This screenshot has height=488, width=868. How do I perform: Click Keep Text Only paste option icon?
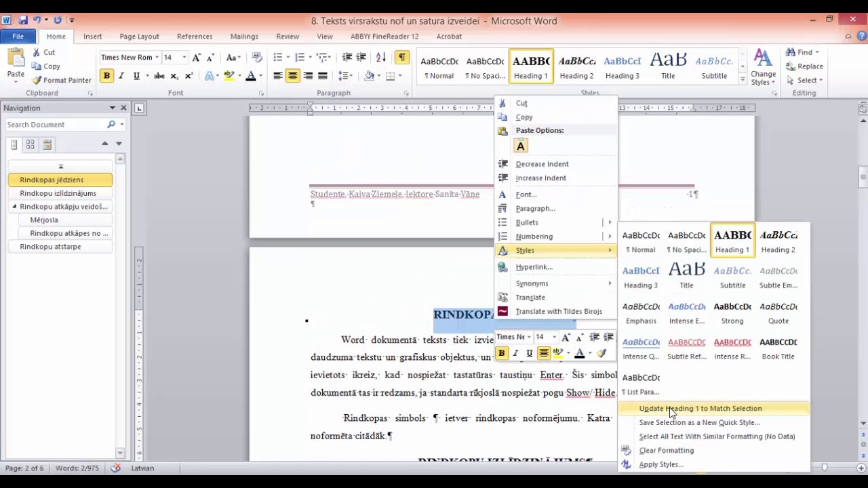coord(521,146)
